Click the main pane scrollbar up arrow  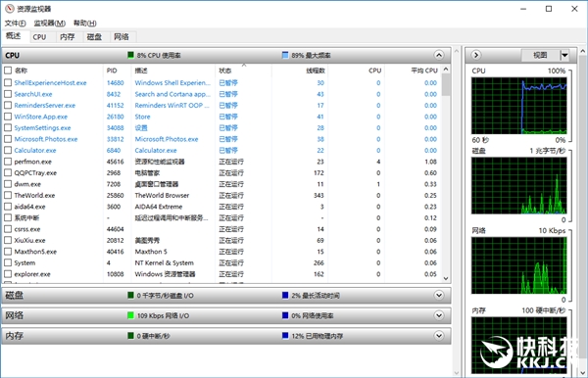[457, 51]
